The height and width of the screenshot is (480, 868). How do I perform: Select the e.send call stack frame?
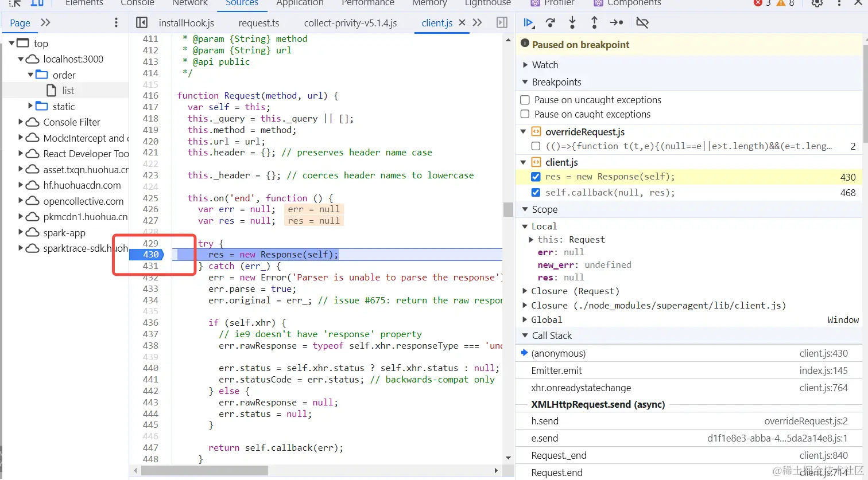pos(689,438)
